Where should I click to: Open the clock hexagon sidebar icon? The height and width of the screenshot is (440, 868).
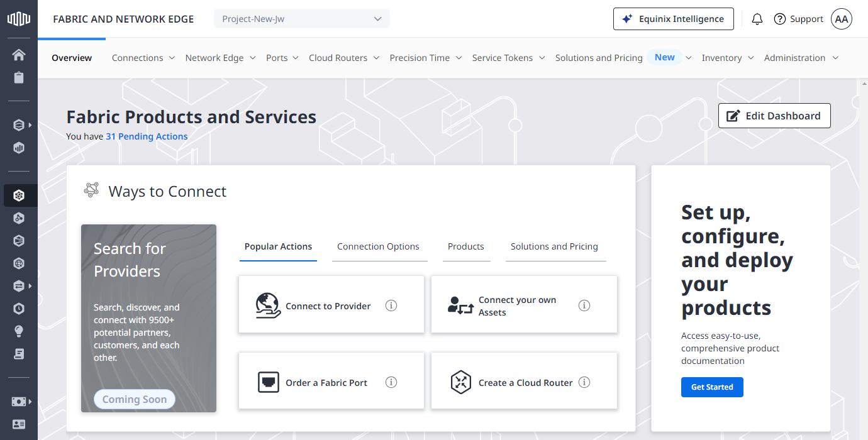point(19,309)
